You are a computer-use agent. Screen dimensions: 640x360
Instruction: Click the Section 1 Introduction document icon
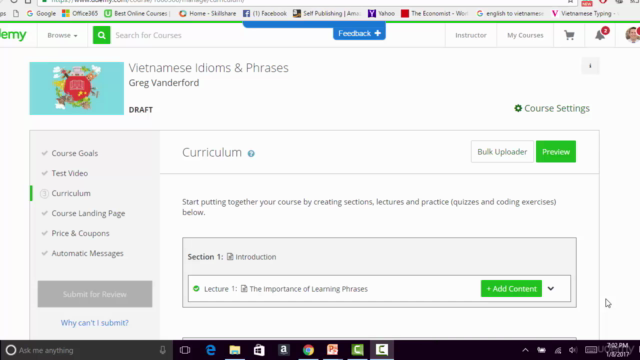[x=230, y=257]
